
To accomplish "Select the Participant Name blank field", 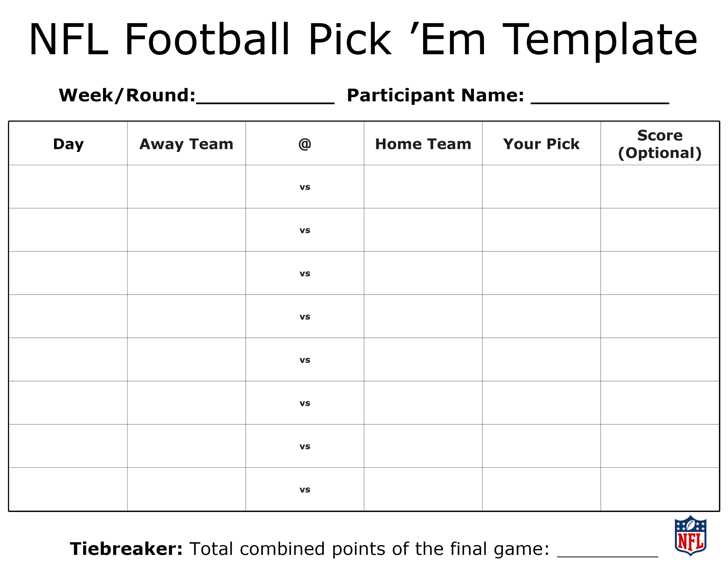I will click(x=600, y=100).
